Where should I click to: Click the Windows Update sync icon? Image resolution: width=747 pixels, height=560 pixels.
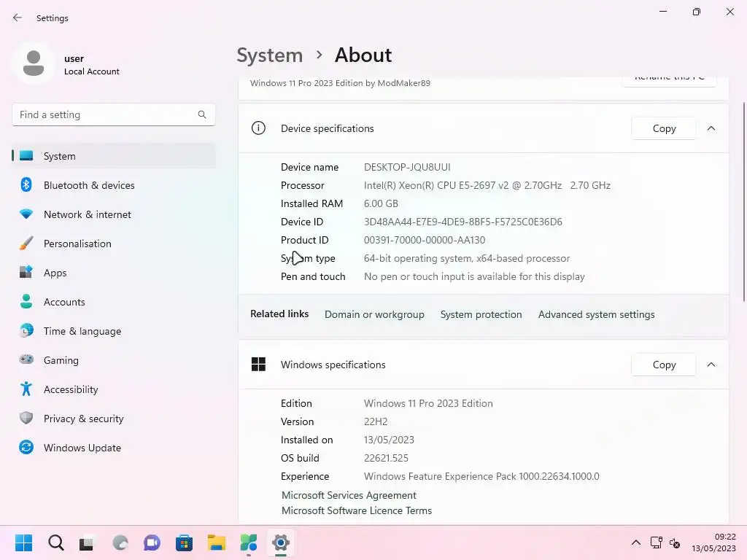click(x=26, y=447)
